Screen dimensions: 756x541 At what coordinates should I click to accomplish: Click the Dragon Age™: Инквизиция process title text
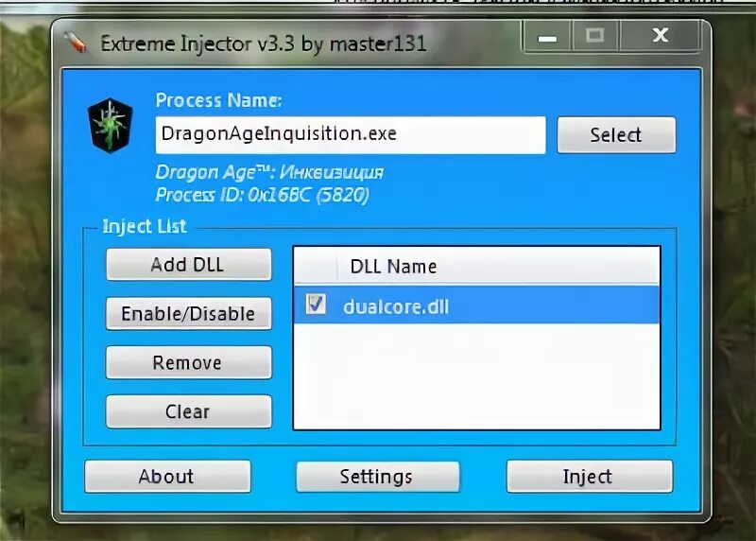pyautogui.click(x=269, y=172)
